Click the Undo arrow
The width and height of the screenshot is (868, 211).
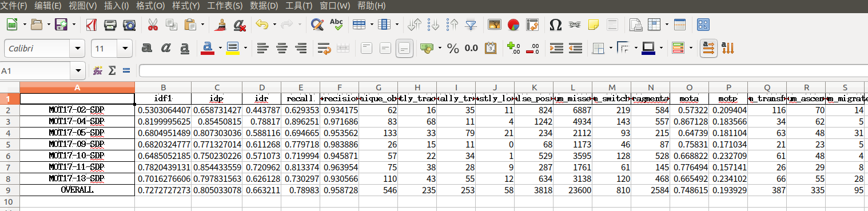point(262,25)
